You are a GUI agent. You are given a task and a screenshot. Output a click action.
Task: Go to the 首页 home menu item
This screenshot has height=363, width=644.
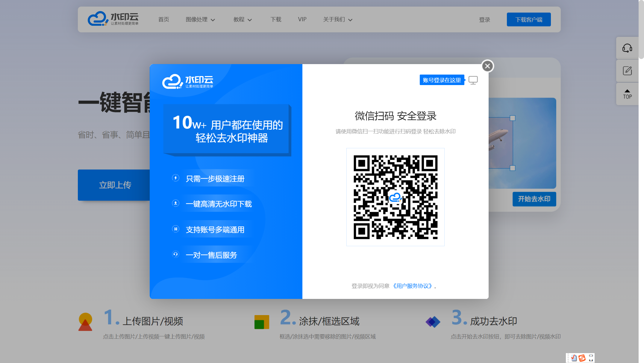[163, 19]
